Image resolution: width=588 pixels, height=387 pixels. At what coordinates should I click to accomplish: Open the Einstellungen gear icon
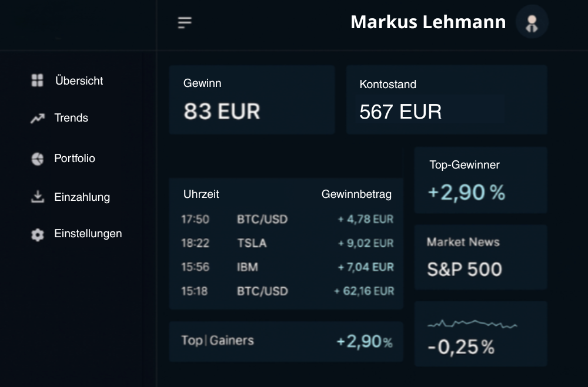click(x=36, y=233)
